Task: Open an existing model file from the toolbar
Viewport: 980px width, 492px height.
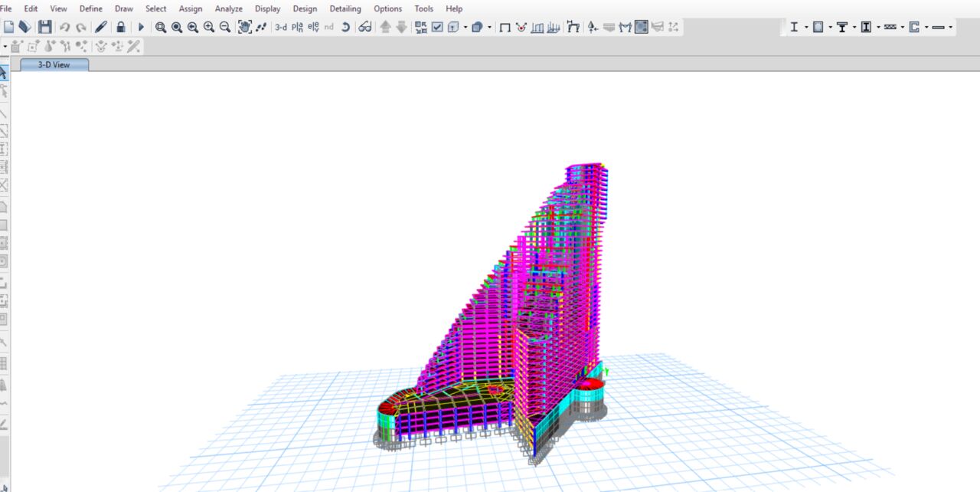Action: point(25,27)
